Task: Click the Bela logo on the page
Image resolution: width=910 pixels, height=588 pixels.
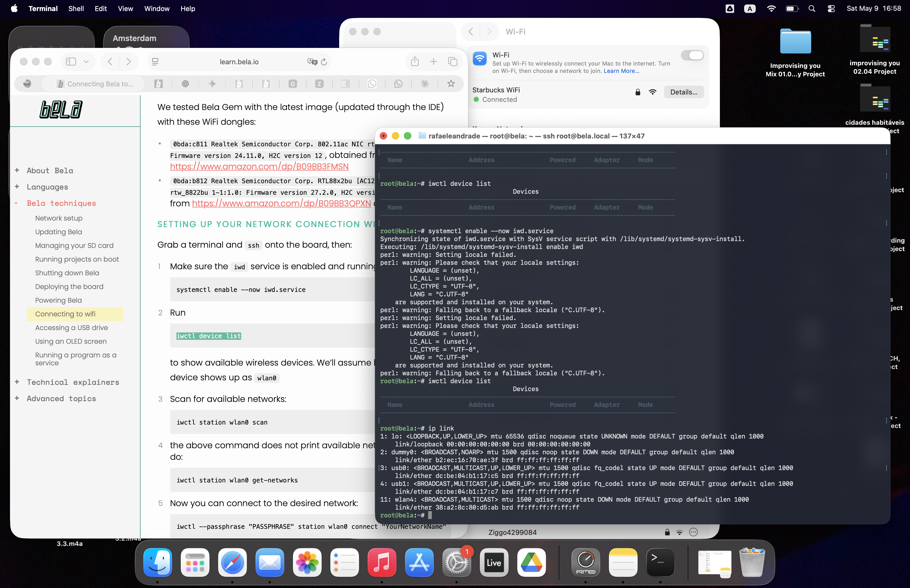Action: pyautogui.click(x=61, y=109)
